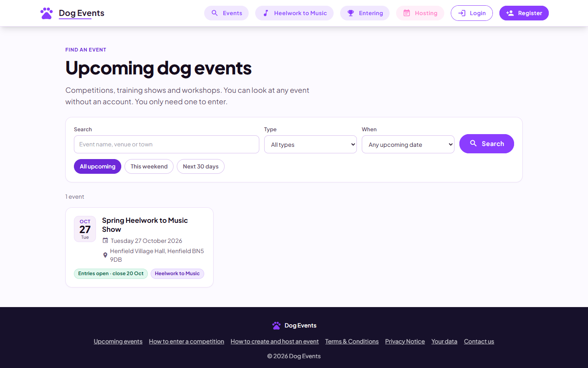Click the FIND AN EVENT label
This screenshot has height=368, width=588.
point(86,50)
